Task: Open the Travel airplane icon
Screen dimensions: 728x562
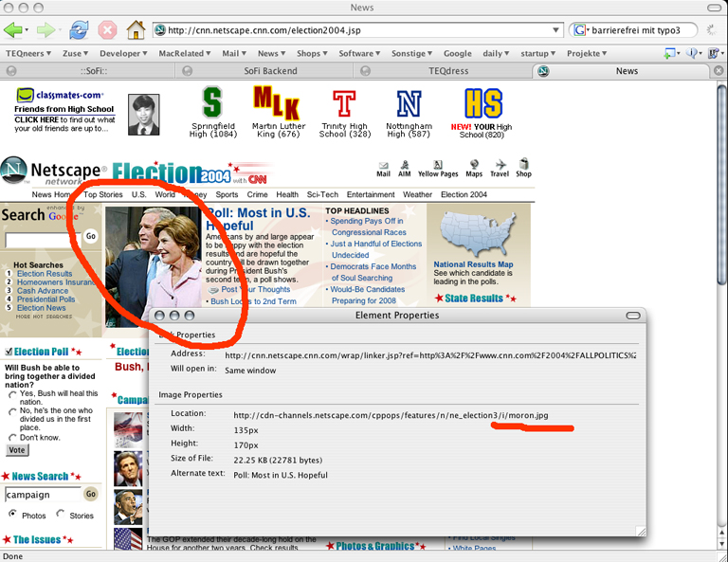Action: [500, 169]
